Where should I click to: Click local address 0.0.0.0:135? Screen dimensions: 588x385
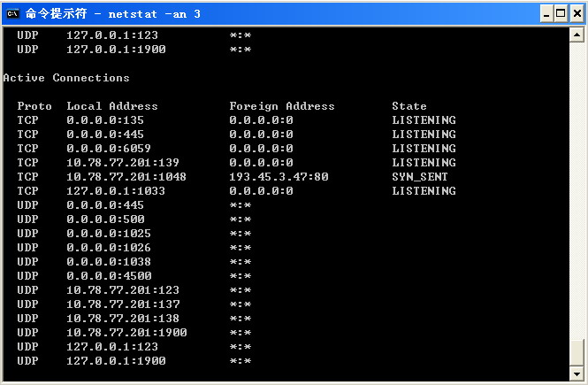[105, 120]
